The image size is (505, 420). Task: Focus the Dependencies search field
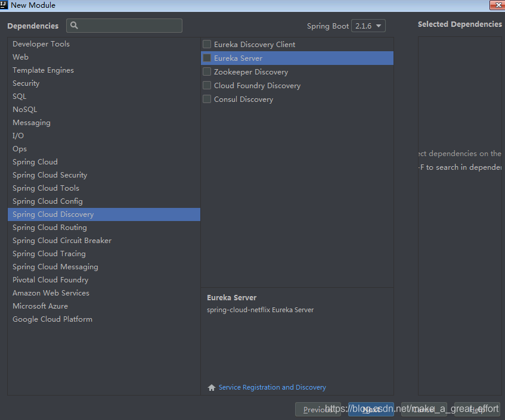coord(125,26)
